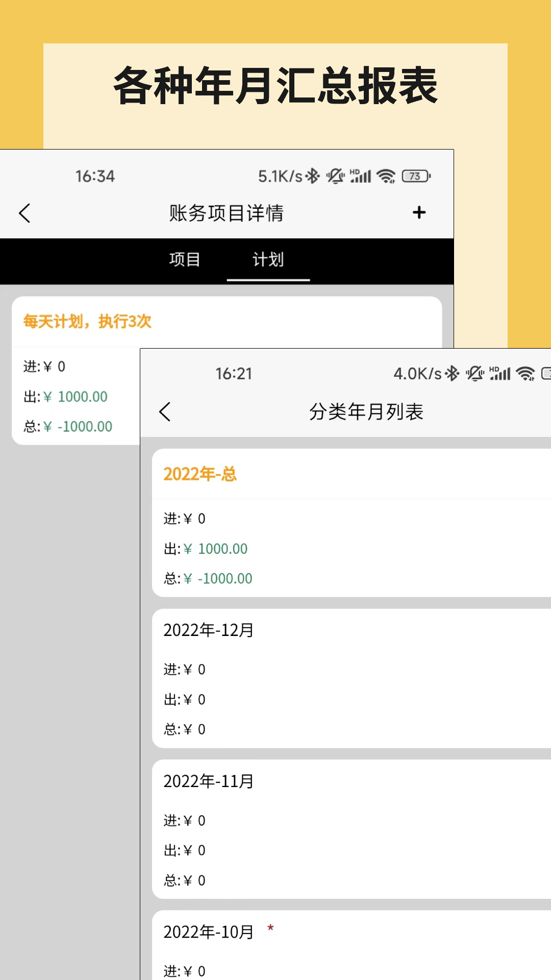The image size is (551, 980).
Task: Tap back arrow on 分类年月列表 screen
Action: click(165, 411)
